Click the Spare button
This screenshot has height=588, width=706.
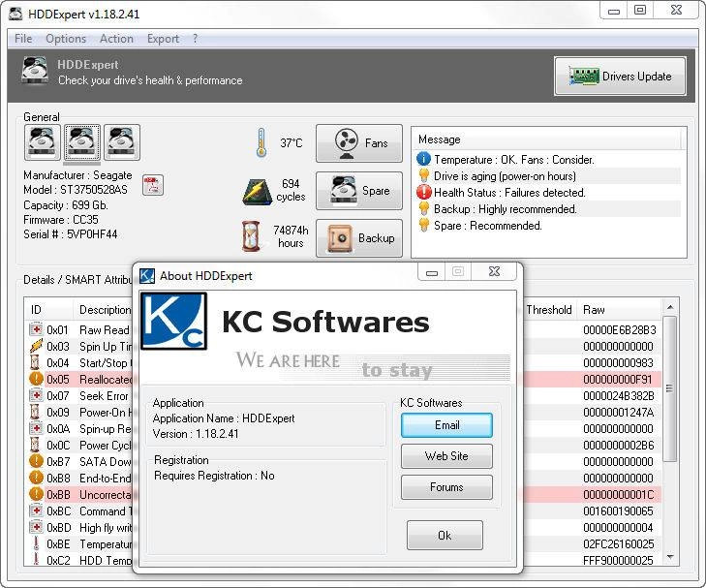(x=359, y=191)
